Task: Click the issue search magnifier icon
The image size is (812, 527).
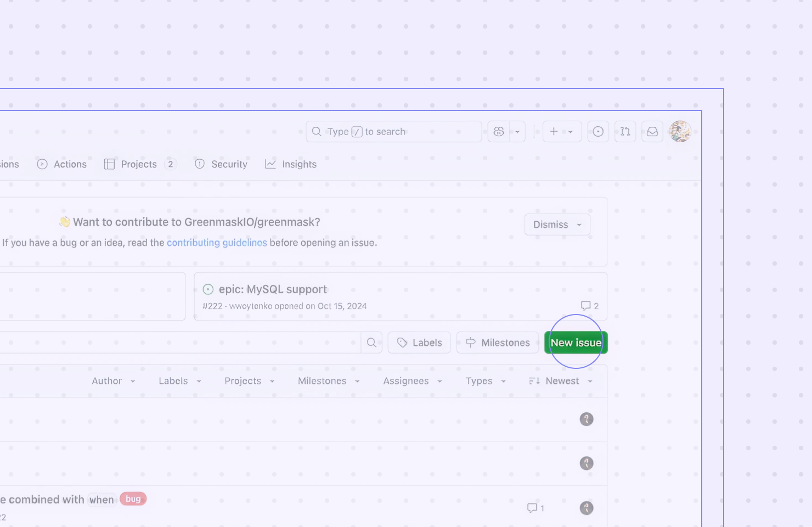Action: tap(371, 343)
